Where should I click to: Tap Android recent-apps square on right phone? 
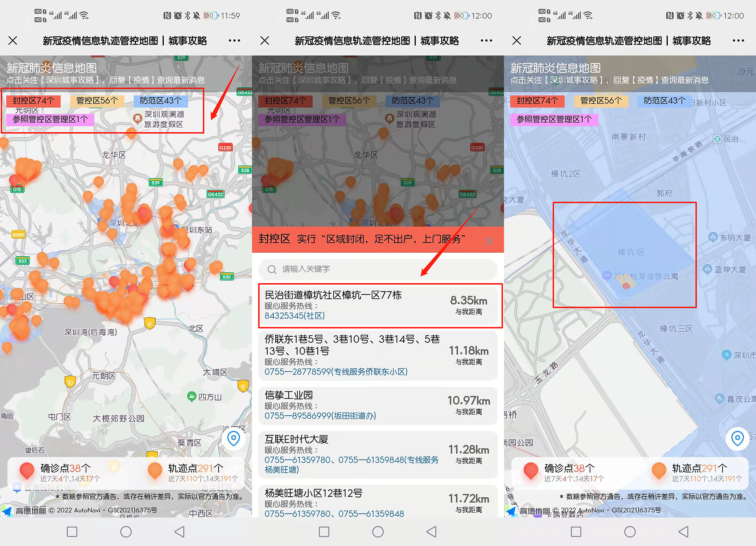[x=576, y=532]
